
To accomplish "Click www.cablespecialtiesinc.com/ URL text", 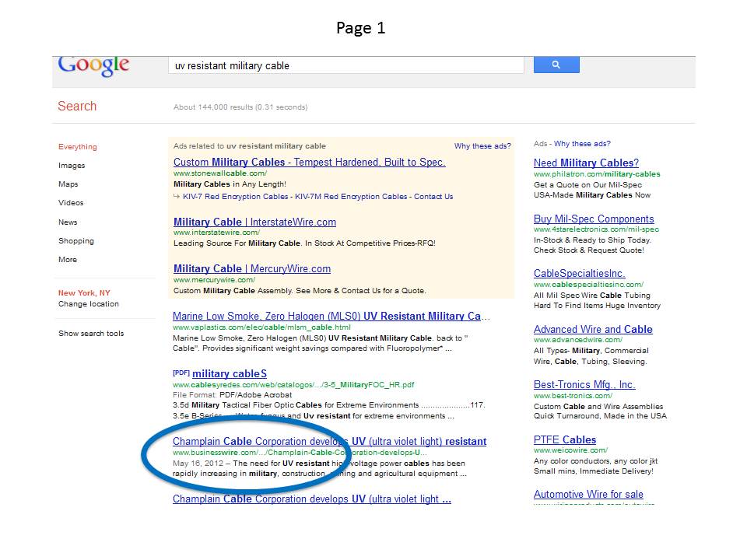I will 588,285.
